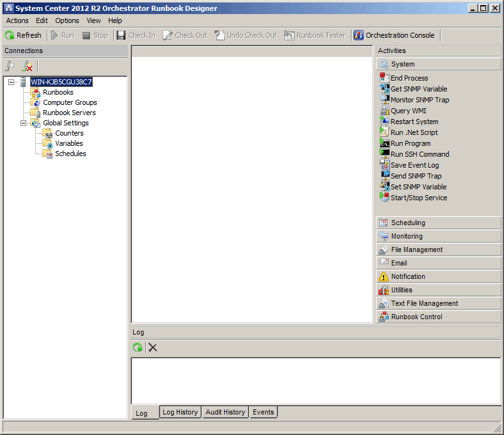Expand the Monitoring activities category
The height and width of the screenshot is (435, 504).
[439, 236]
